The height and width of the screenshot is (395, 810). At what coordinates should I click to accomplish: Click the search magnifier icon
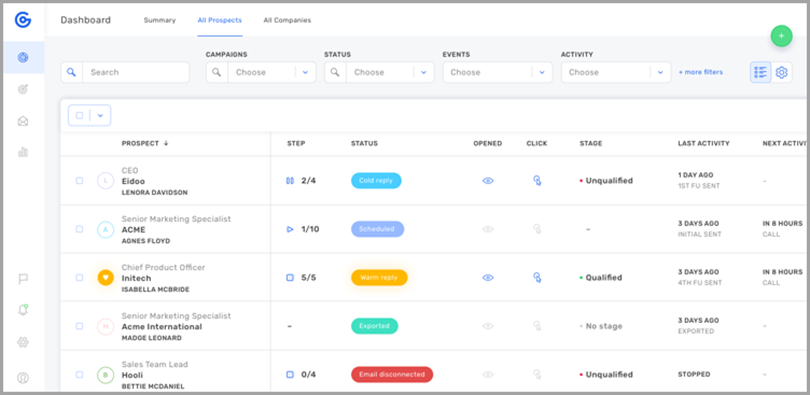pos(71,72)
